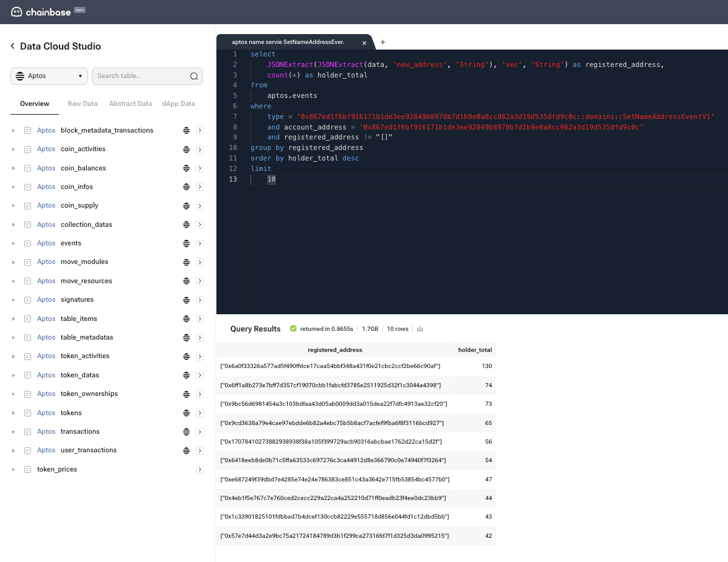Open coin_infos arrow button

point(200,187)
